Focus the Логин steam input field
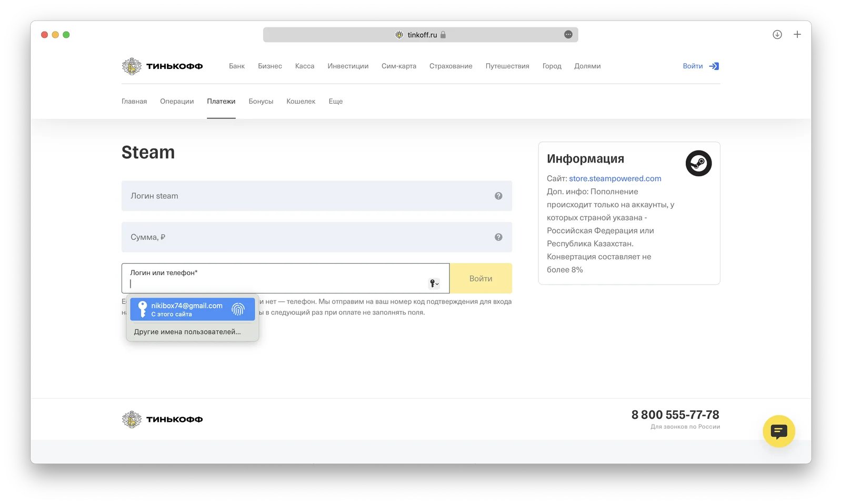This screenshot has width=842, height=504. tap(317, 196)
